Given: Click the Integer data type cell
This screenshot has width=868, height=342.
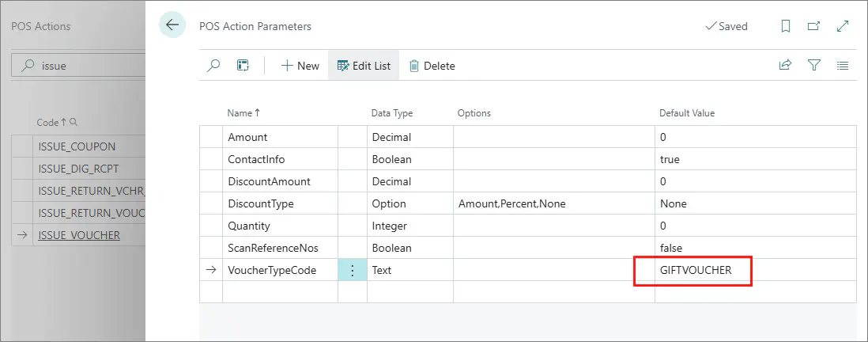Looking at the screenshot, I should [410, 226].
